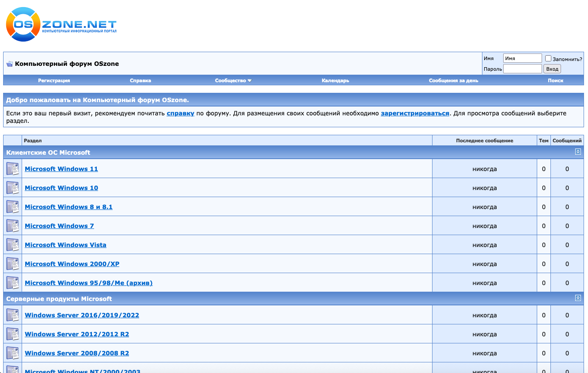Open the Microsoft Windows Vista forum link
Image resolution: width=588 pixels, height=373 pixels.
pos(65,245)
